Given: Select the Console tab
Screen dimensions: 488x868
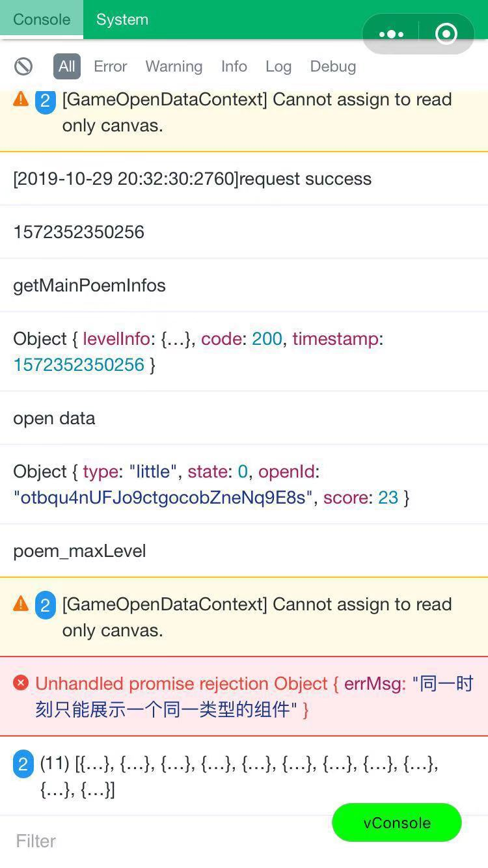Looking at the screenshot, I should 42,20.
